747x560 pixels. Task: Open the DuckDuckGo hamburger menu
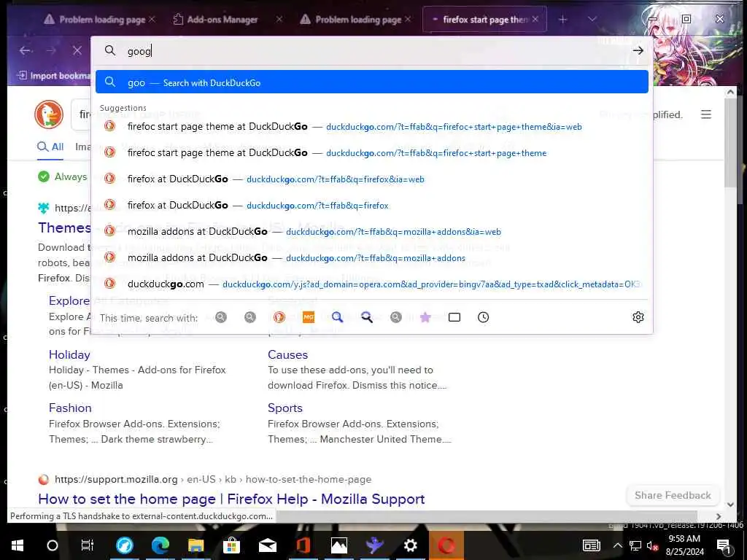(x=706, y=114)
